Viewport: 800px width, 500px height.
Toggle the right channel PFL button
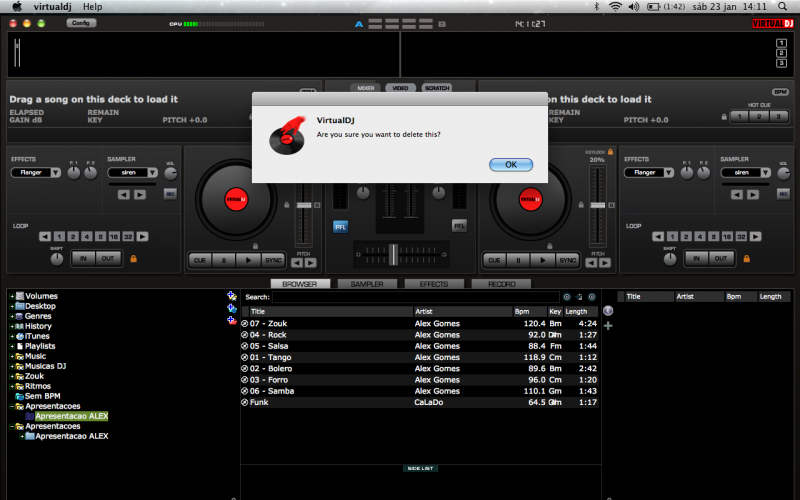click(x=459, y=226)
